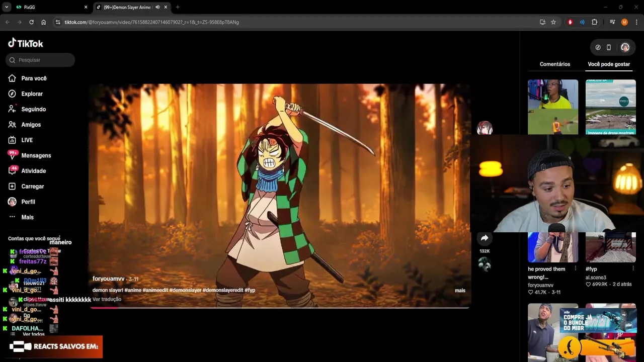Go to Chrome home page
The image size is (644, 362).
pyautogui.click(x=43, y=22)
